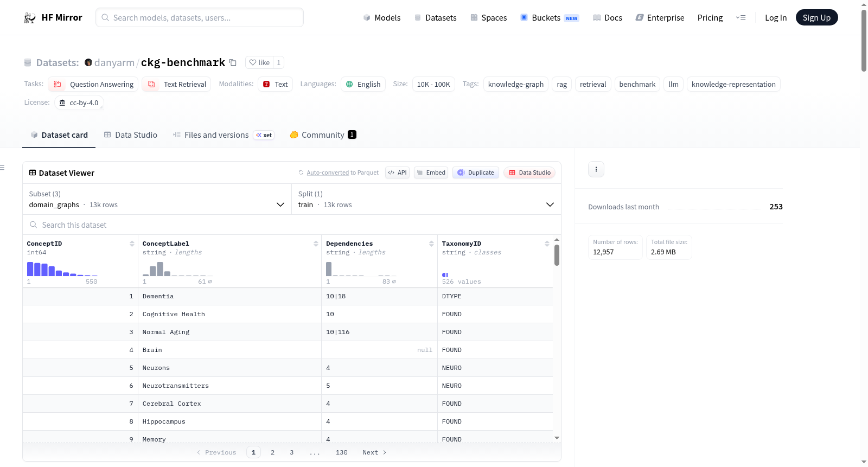This screenshot has height=467, width=868.
Task: Select the llm tag
Action: (673, 84)
